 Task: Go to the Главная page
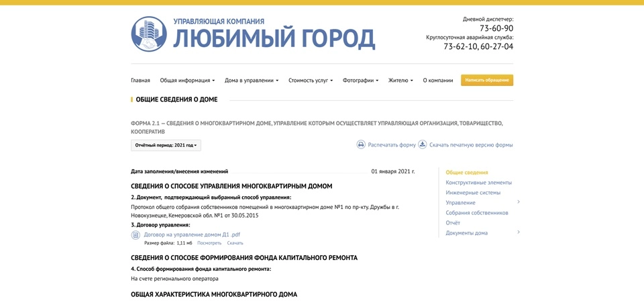140,81
